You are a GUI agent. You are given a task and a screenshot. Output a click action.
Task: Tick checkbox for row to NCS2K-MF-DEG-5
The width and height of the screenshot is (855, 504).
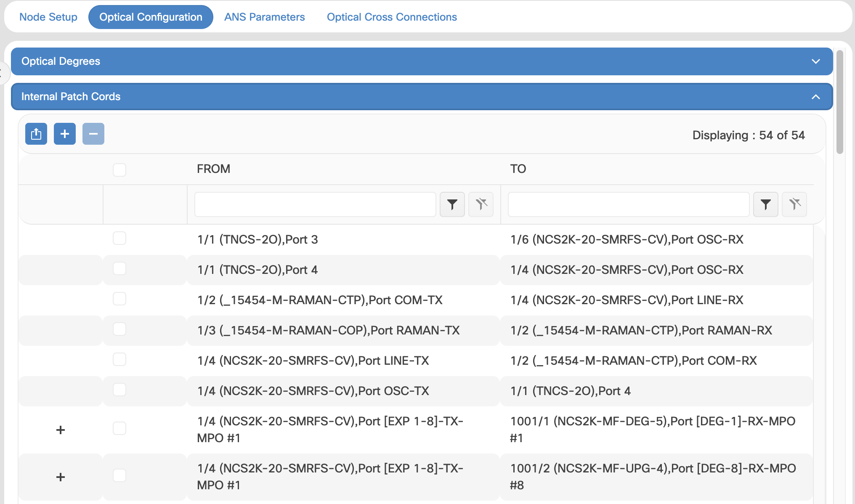[x=119, y=428]
